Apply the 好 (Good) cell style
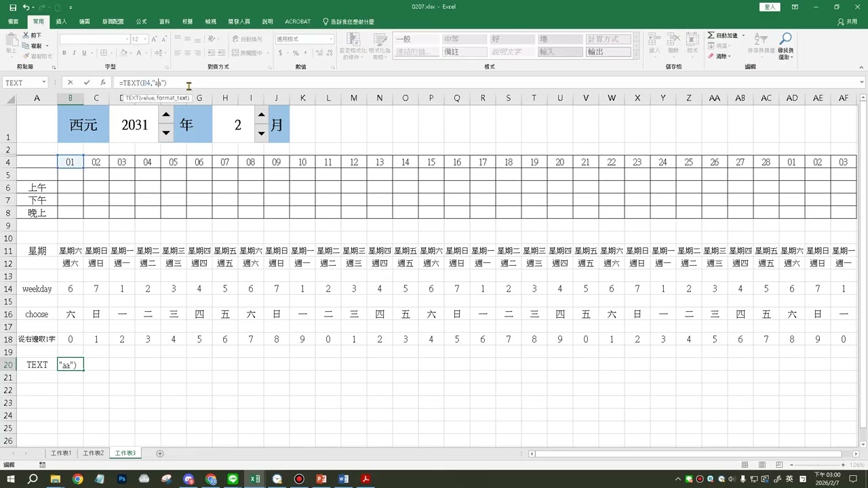 point(512,39)
